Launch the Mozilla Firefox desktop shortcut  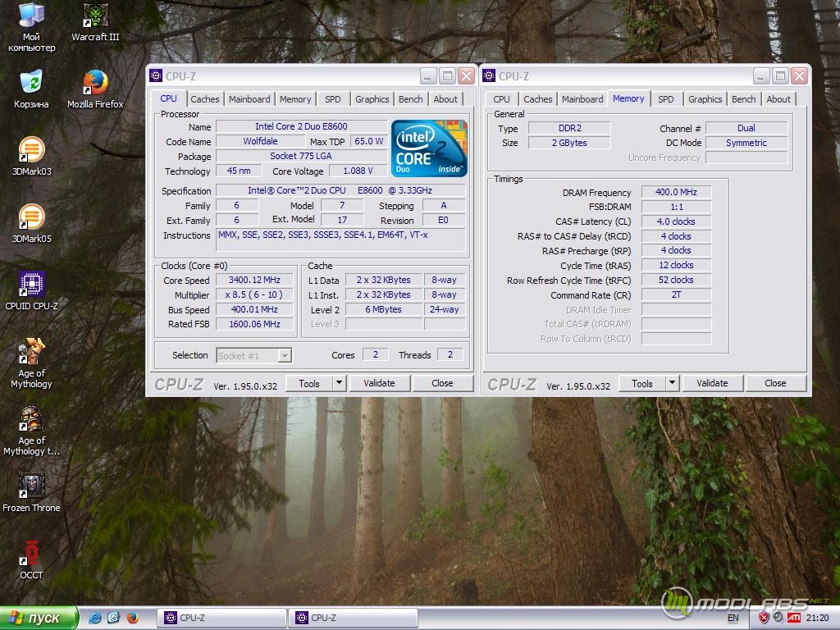tap(95, 89)
